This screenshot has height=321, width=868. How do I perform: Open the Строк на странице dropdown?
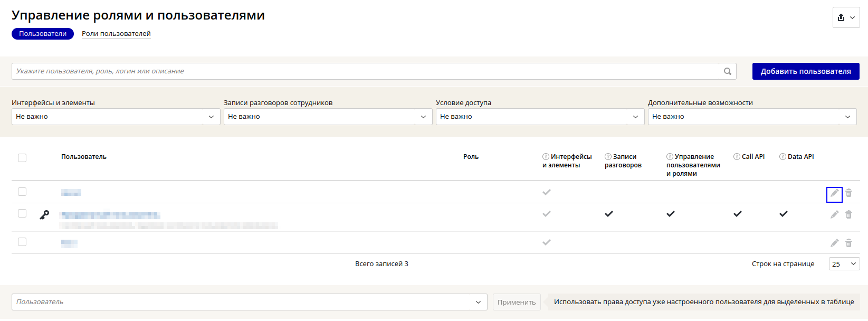844,264
